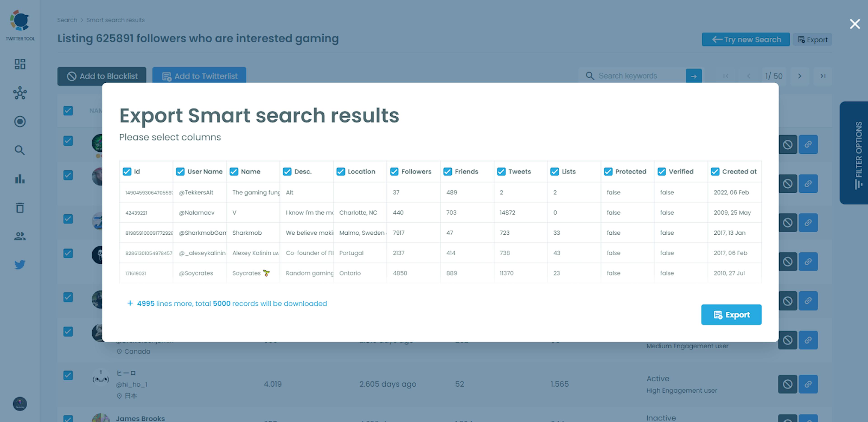Link icon in Medium Engagement user row

808,340
